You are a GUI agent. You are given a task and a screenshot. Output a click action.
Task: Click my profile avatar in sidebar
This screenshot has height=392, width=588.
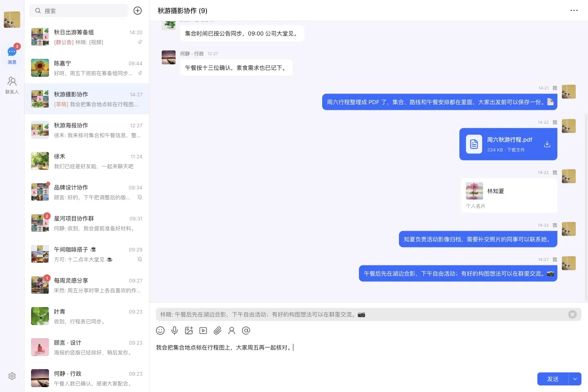click(x=12, y=20)
